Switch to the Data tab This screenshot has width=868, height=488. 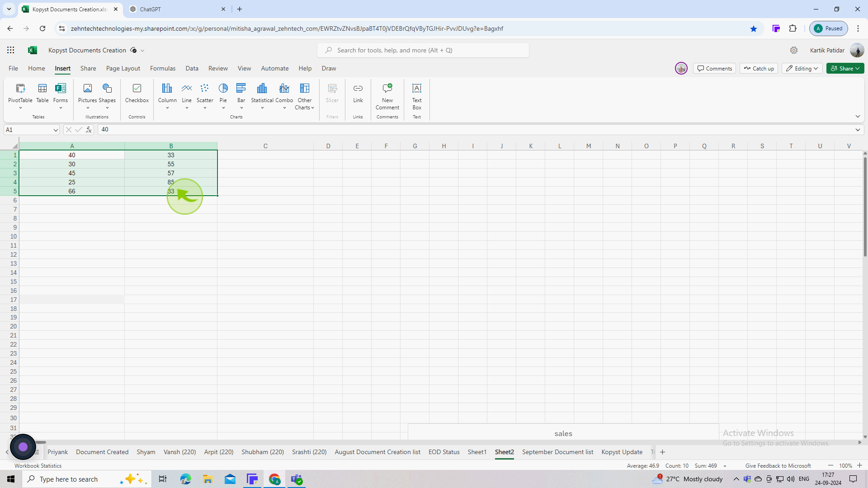(192, 68)
